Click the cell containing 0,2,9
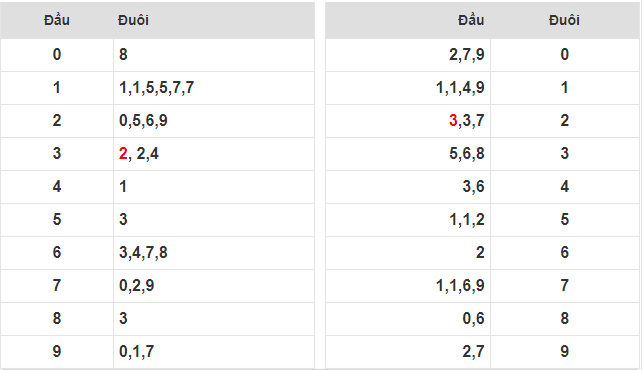This screenshot has height=370, width=642. point(214,286)
